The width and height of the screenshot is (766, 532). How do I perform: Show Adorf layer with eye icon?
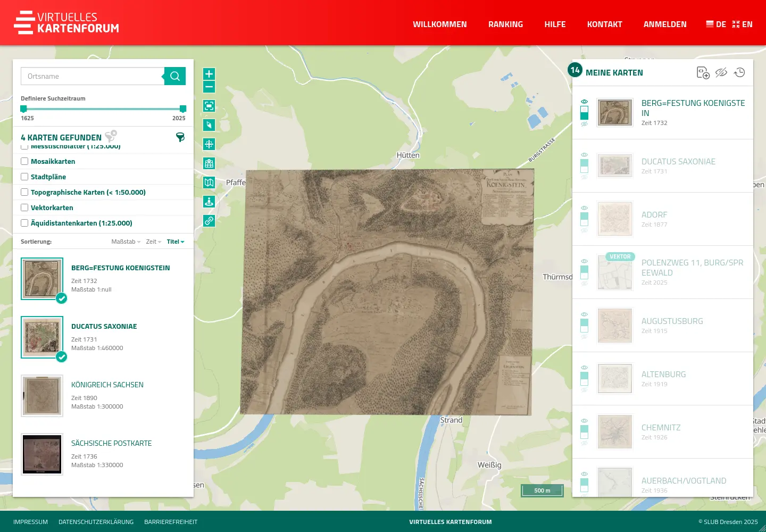click(x=584, y=208)
